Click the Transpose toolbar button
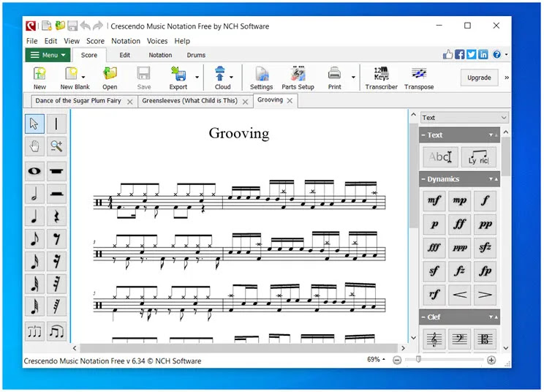Screen dimensions: 544x392 pos(419,78)
